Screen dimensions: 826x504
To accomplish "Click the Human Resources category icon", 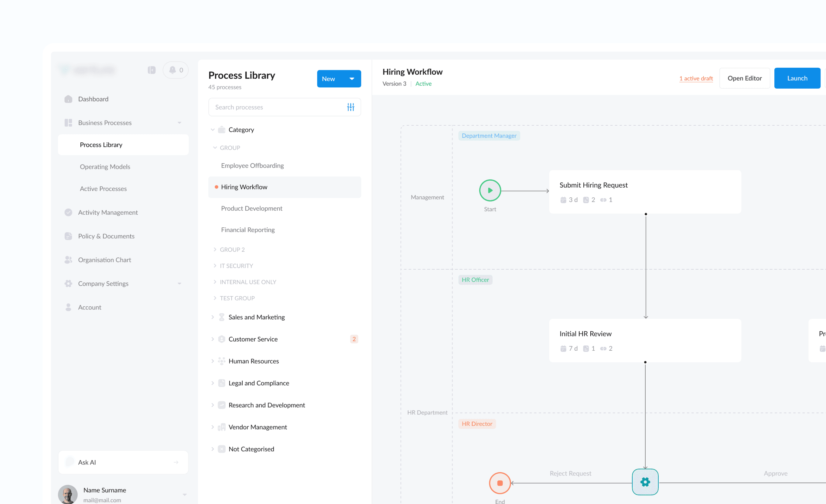I will click(222, 361).
